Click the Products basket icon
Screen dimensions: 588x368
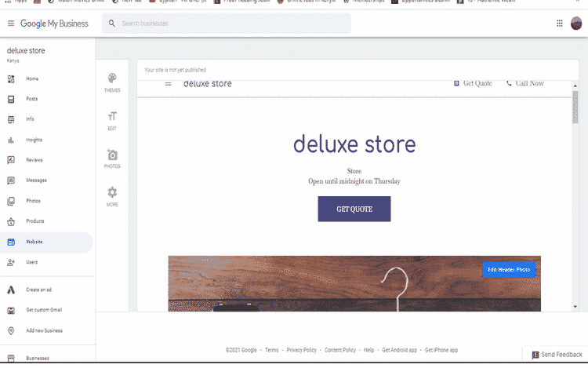(11, 221)
